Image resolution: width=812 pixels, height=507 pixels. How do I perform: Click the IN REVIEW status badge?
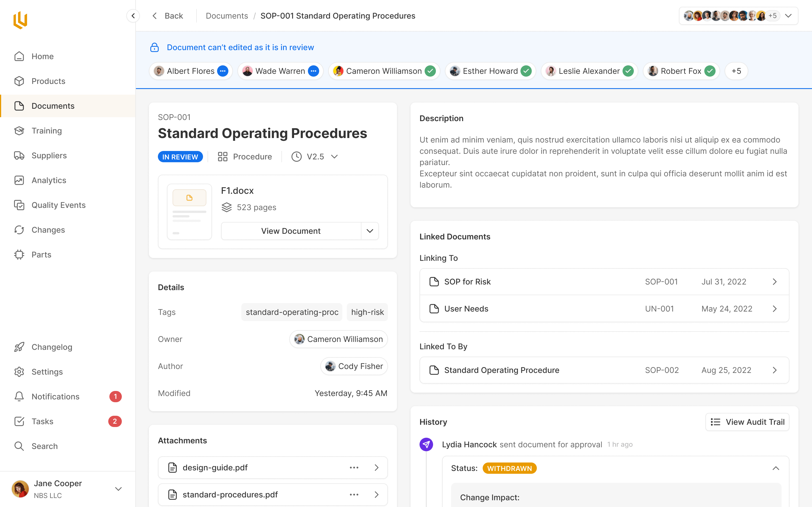(180, 157)
